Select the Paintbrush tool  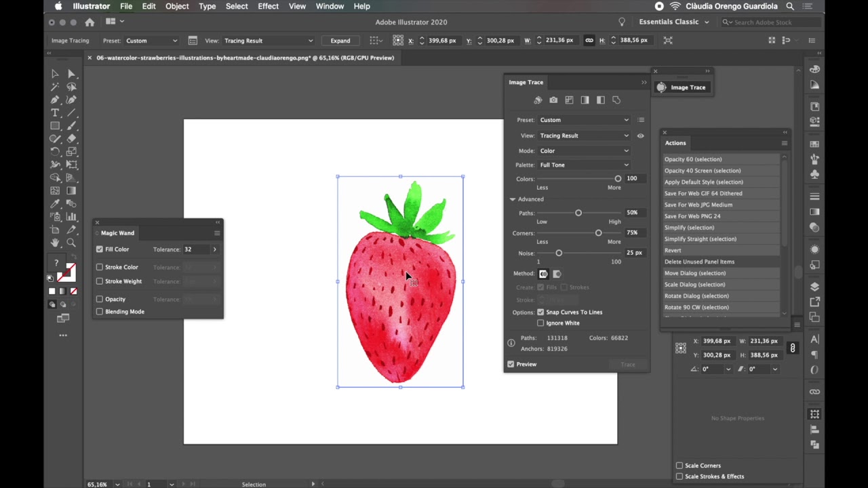(x=71, y=125)
